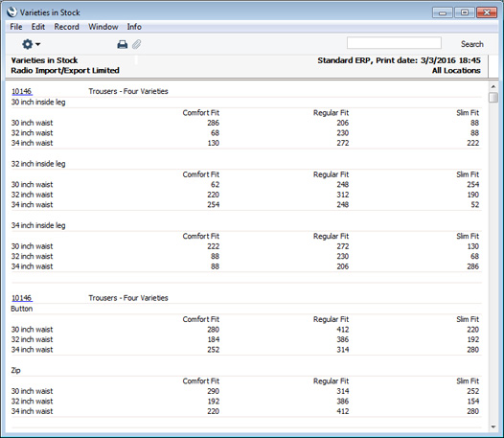Image resolution: width=504 pixels, height=438 pixels.
Task: Open the first 10146 item link
Action: click(21, 91)
